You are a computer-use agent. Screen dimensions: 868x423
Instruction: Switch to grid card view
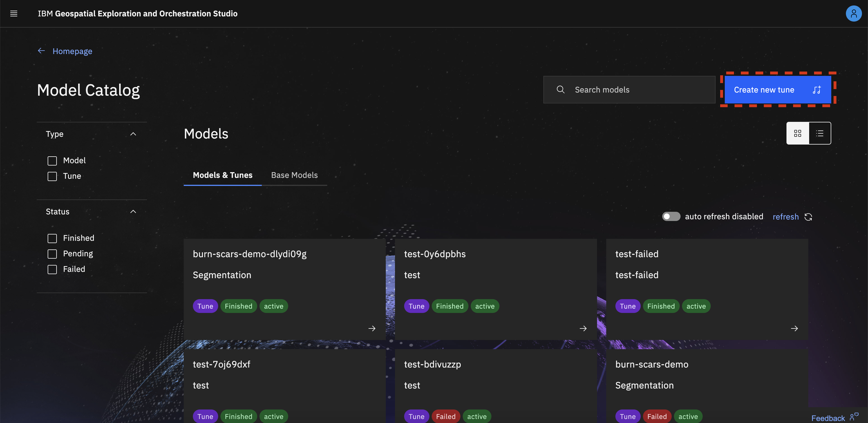797,133
